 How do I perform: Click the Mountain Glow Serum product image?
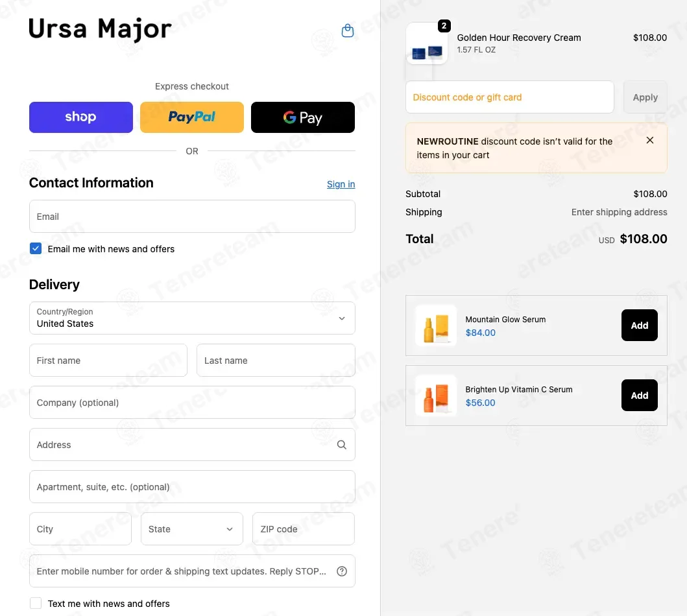pos(436,326)
